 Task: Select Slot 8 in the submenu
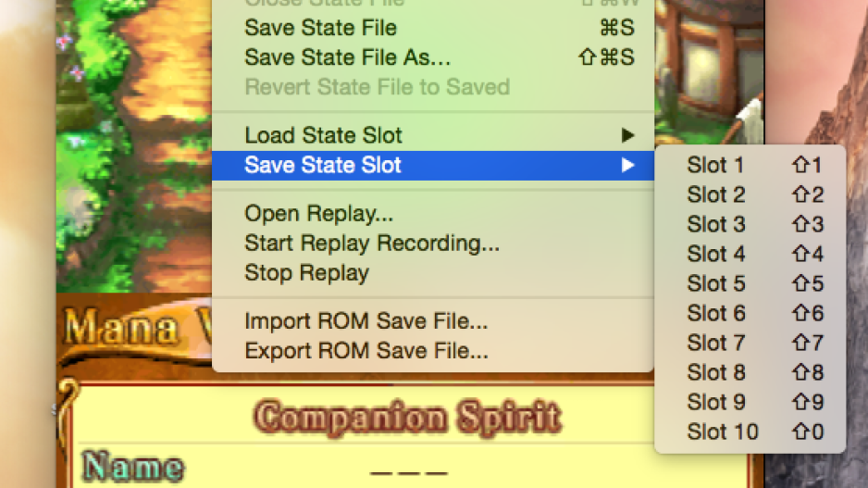pyautogui.click(x=715, y=373)
